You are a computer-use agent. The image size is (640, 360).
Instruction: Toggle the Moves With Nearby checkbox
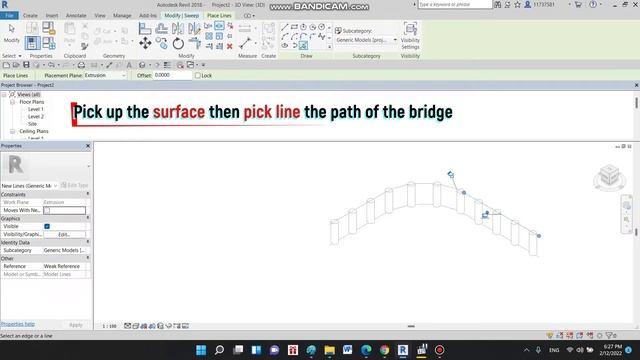(x=47, y=210)
